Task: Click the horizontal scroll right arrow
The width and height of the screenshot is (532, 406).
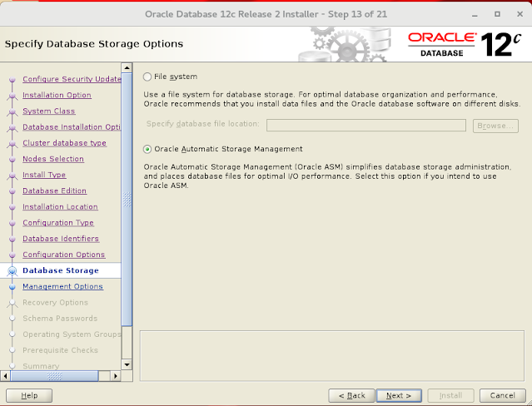Action: 116,376
